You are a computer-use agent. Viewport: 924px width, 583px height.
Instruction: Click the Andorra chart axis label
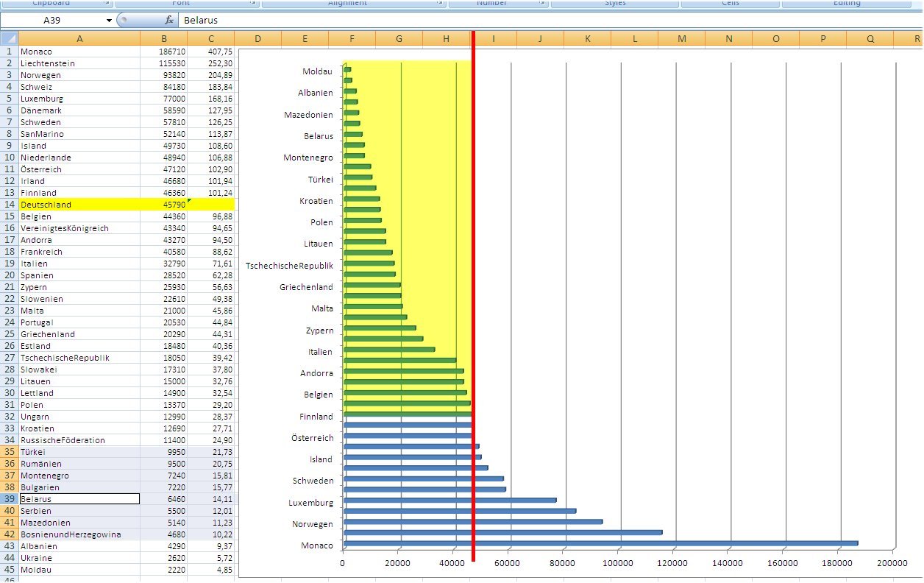[317, 373]
